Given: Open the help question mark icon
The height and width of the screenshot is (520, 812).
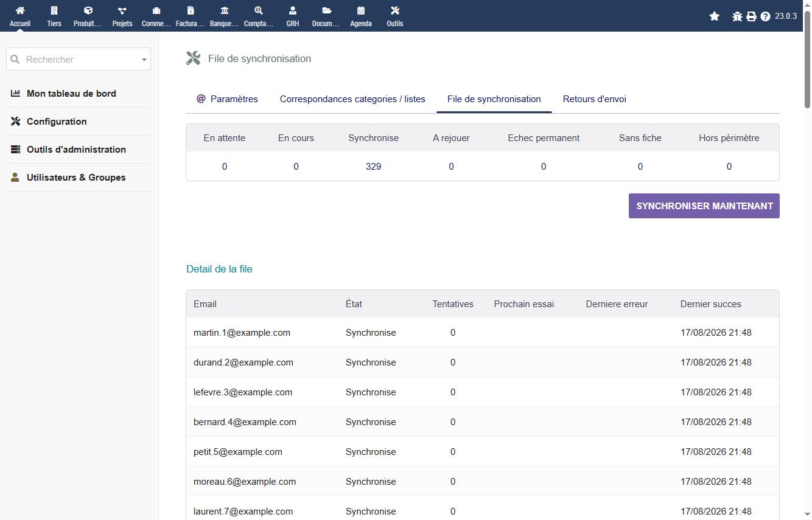Looking at the screenshot, I should click(765, 16).
